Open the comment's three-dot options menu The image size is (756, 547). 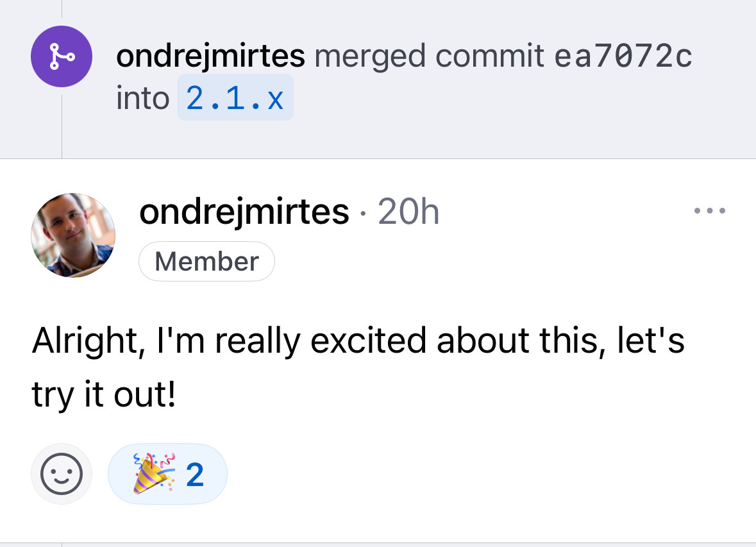[710, 211]
